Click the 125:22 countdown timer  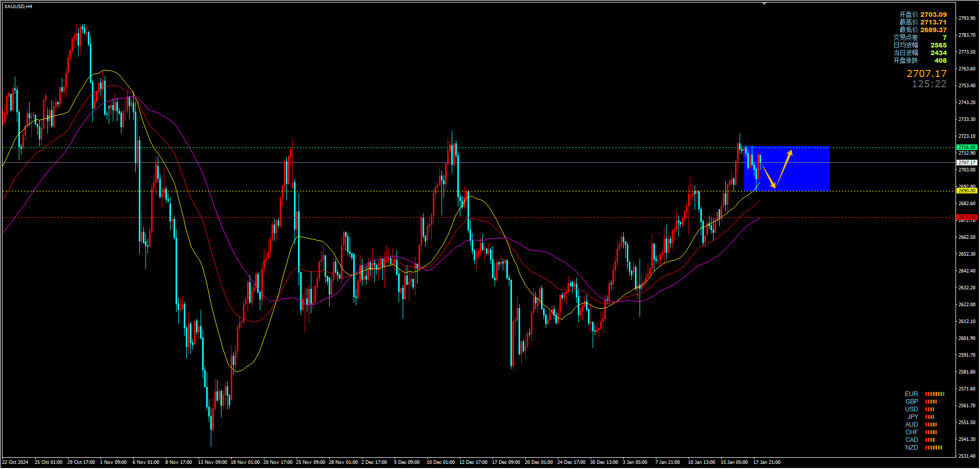tap(929, 84)
